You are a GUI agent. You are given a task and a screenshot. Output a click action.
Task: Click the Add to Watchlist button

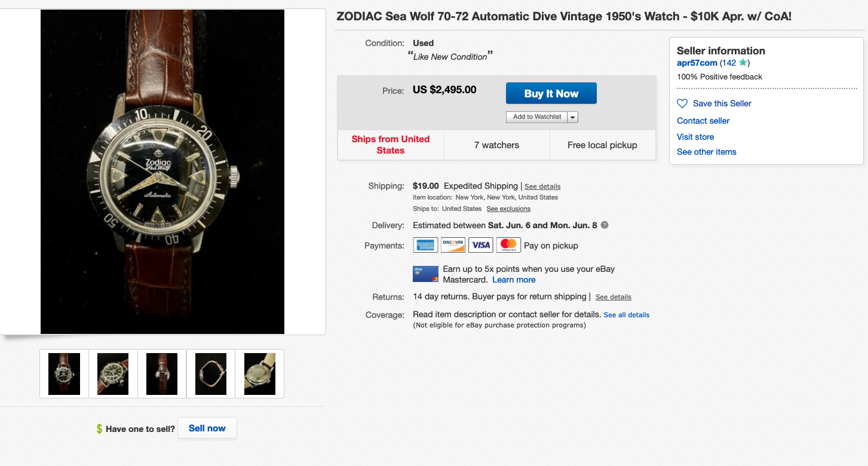tap(536, 117)
